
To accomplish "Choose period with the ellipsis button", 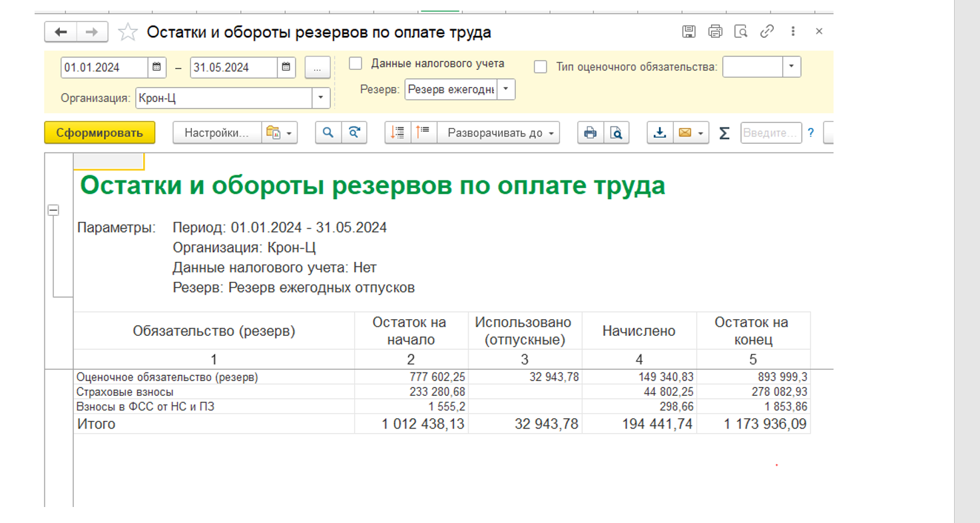I will 318,67.
